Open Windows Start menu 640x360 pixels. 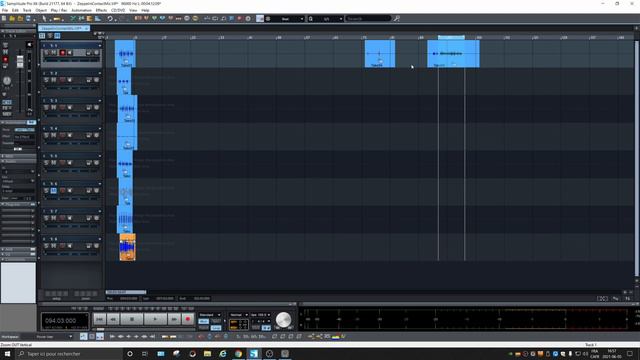7,354
